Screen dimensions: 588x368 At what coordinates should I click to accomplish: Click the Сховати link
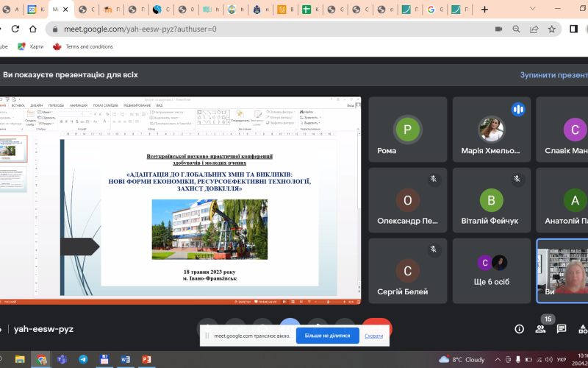click(373, 336)
